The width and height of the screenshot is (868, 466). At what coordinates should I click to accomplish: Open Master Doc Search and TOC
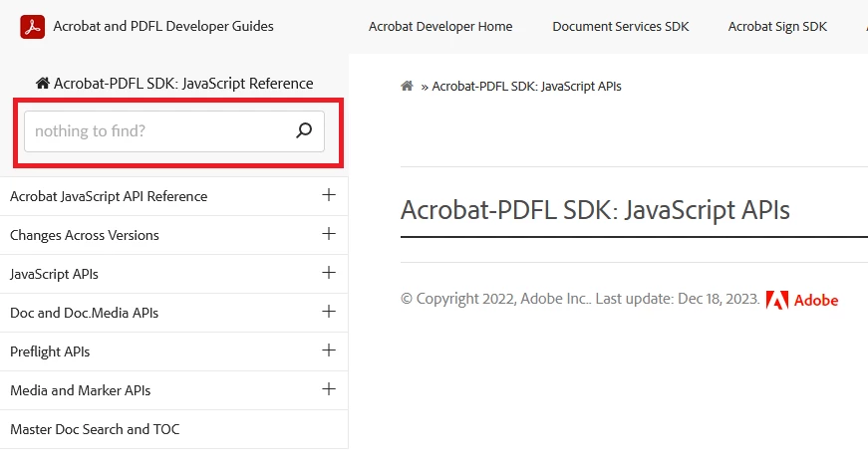pos(95,429)
